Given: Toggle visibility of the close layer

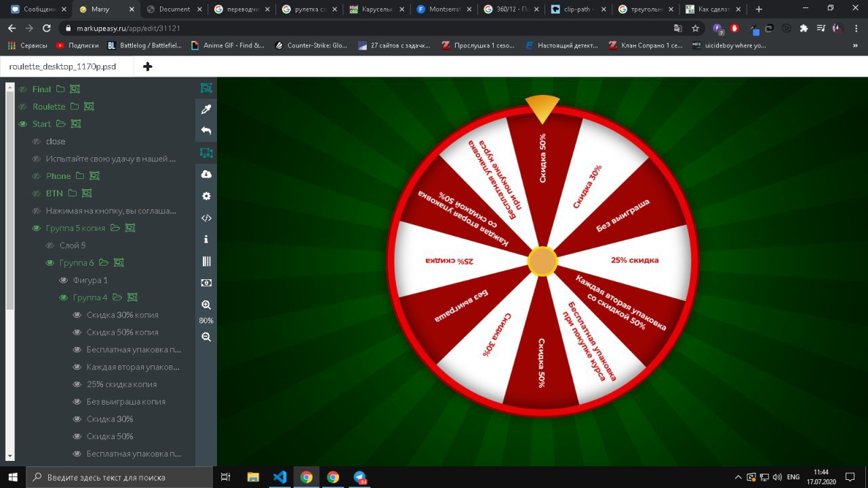Looking at the screenshot, I should [x=37, y=142].
